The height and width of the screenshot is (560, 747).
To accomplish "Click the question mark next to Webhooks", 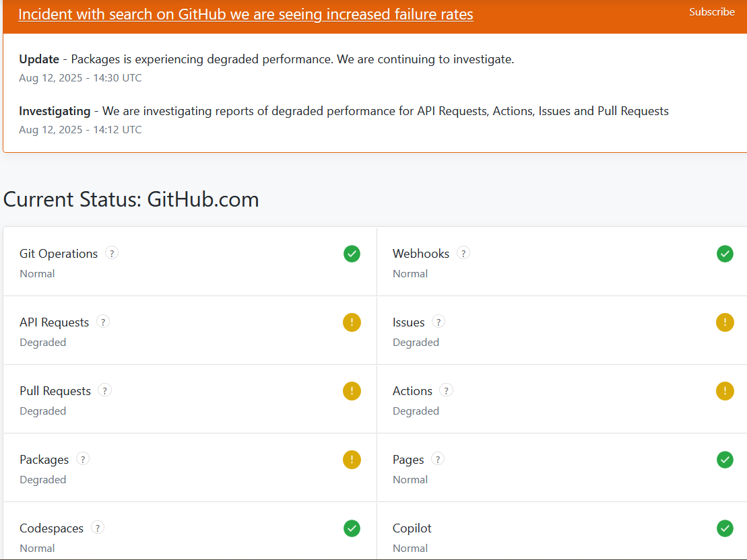I will [x=463, y=253].
